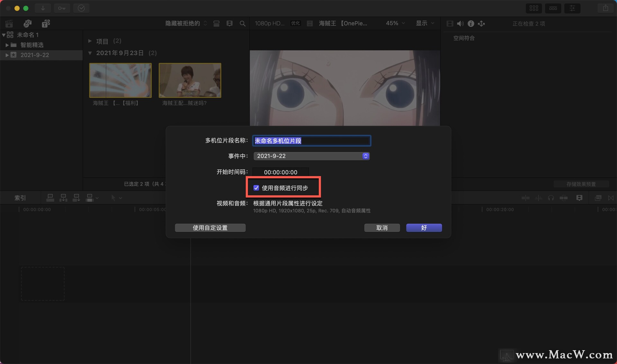Viewport: 617px width, 364px height.
Task: Open the timeline index button
Action: pyautogui.click(x=20, y=198)
